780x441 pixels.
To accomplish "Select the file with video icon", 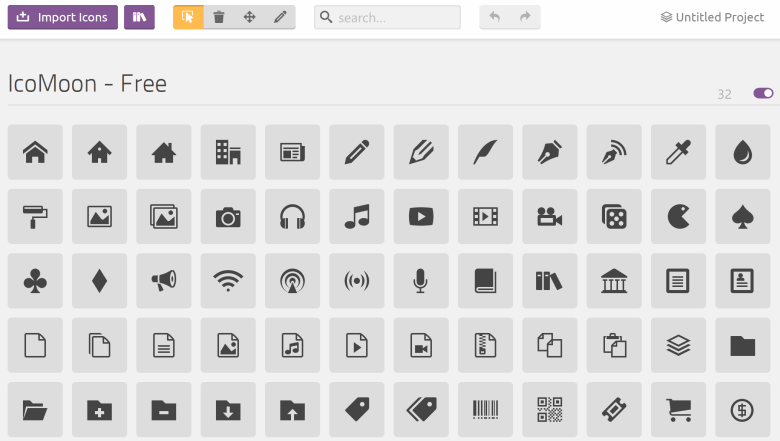I will point(421,345).
